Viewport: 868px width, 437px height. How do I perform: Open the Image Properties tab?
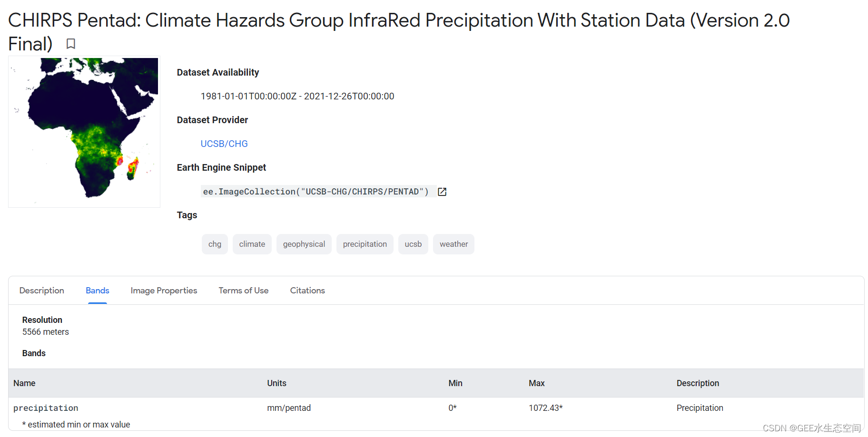pos(164,291)
